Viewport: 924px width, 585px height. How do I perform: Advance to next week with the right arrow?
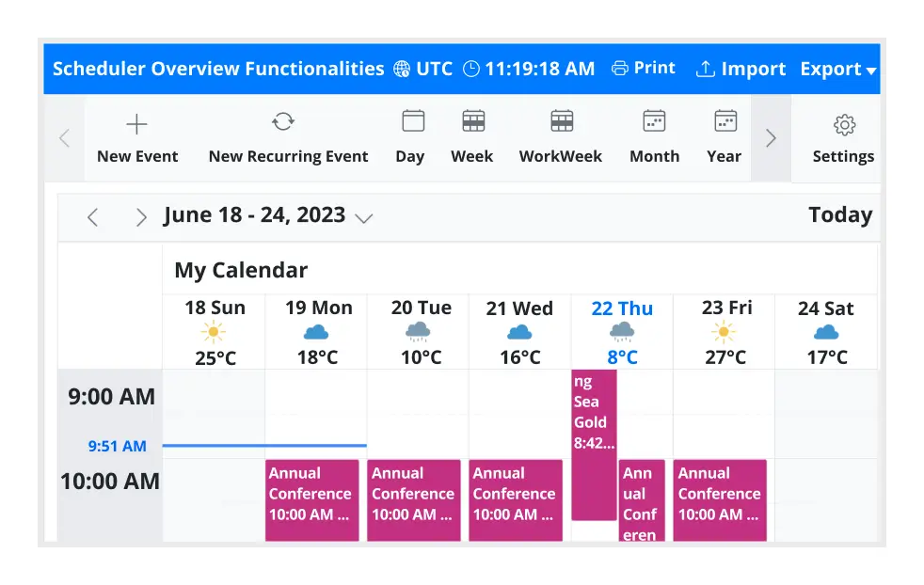coord(141,216)
